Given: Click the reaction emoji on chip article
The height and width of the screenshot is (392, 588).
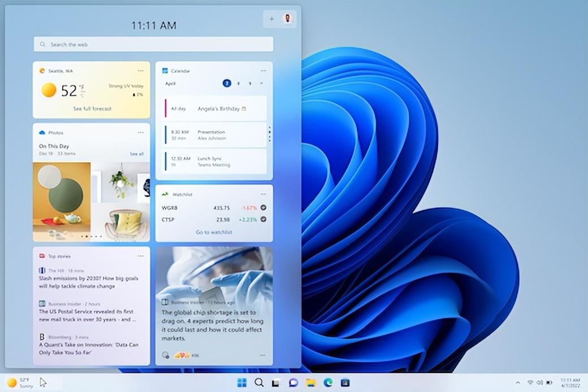Looking at the screenshot, I should [x=182, y=355].
